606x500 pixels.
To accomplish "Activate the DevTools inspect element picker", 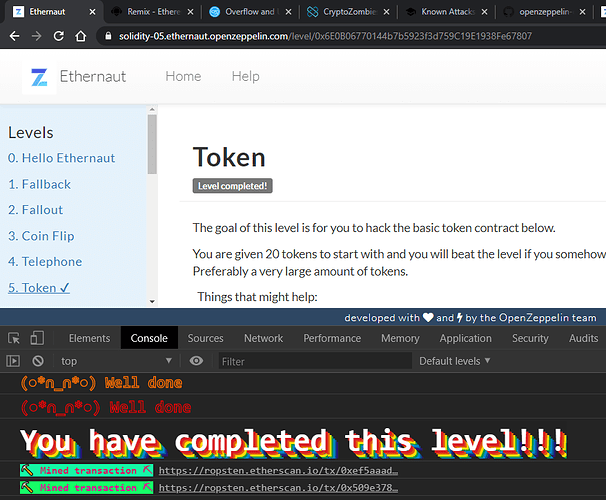I will pyautogui.click(x=14, y=338).
